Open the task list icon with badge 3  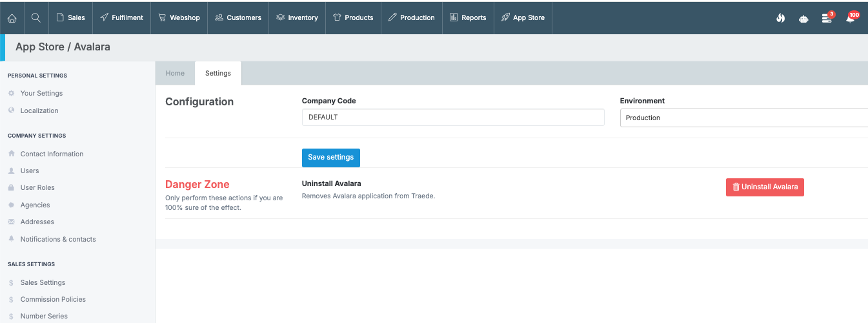(x=827, y=18)
